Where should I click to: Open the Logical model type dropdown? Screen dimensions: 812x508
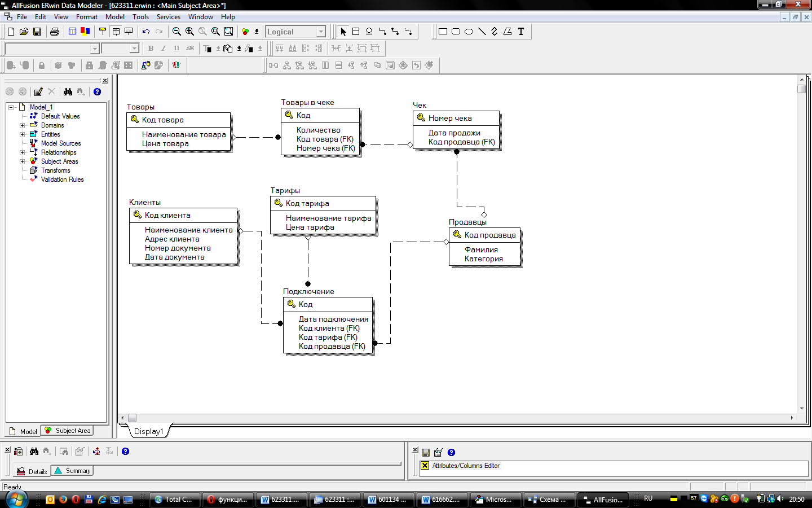click(x=321, y=32)
